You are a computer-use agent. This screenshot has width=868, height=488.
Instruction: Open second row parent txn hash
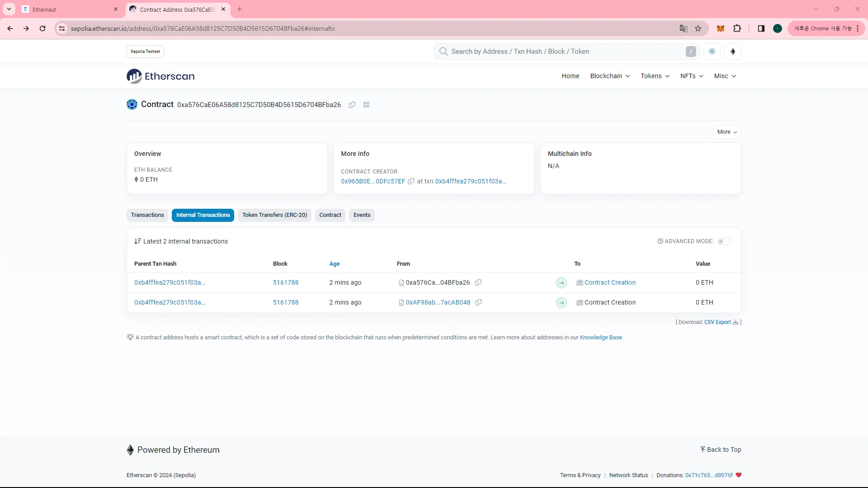click(170, 302)
